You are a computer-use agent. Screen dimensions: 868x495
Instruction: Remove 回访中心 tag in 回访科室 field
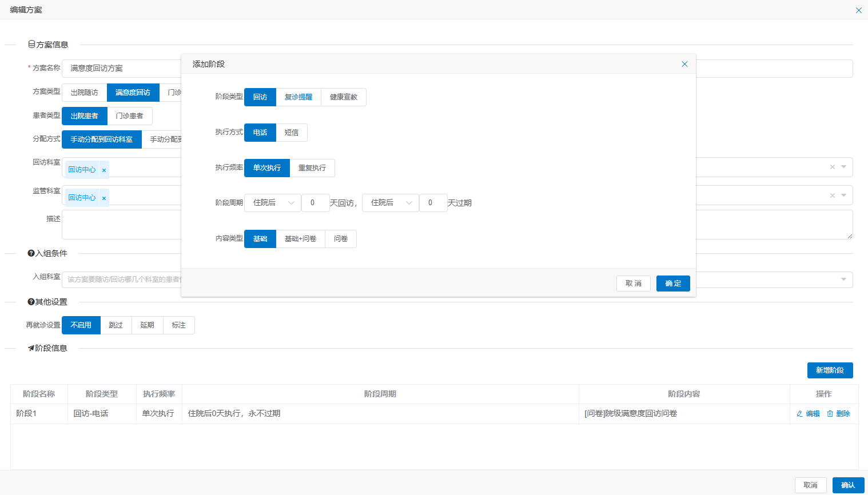click(103, 170)
